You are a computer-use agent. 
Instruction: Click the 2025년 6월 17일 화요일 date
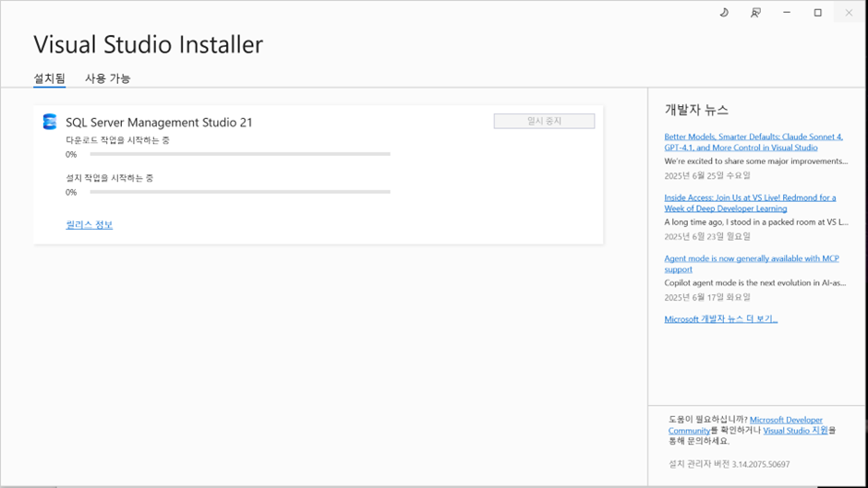pos(707,297)
